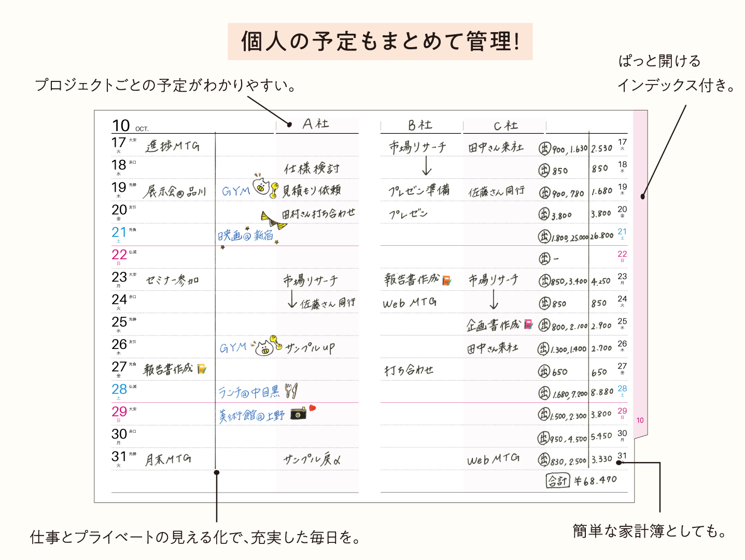Click the blue ランチ@中目黒 entry
745x560 pixels.
tap(249, 392)
